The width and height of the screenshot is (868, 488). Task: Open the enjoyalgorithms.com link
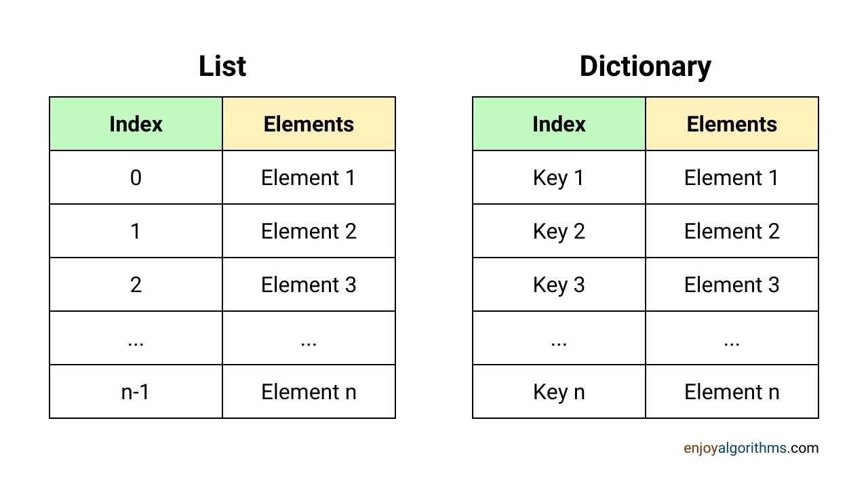[751, 448]
